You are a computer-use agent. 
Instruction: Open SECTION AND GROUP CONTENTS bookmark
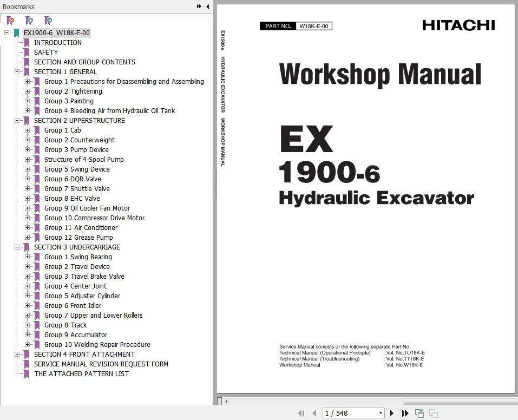coord(84,62)
